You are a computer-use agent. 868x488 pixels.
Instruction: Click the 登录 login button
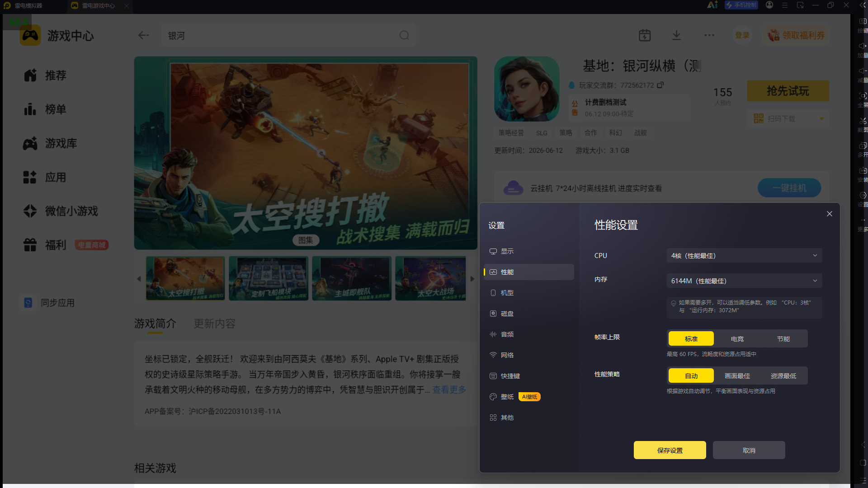tap(742, 35)
